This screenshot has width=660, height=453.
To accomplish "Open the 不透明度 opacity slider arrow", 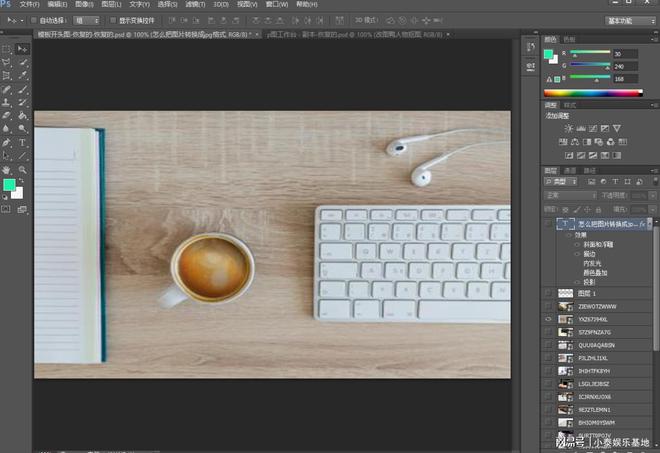I will pyautogui.click(x=650, y=196).
